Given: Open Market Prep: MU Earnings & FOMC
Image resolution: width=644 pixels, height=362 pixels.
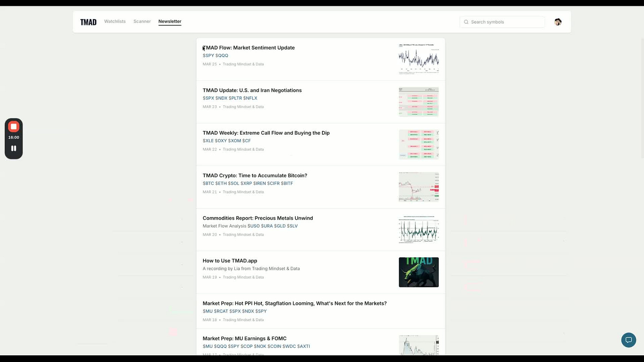Looking at the screenshot, I should tap(244, 339).
